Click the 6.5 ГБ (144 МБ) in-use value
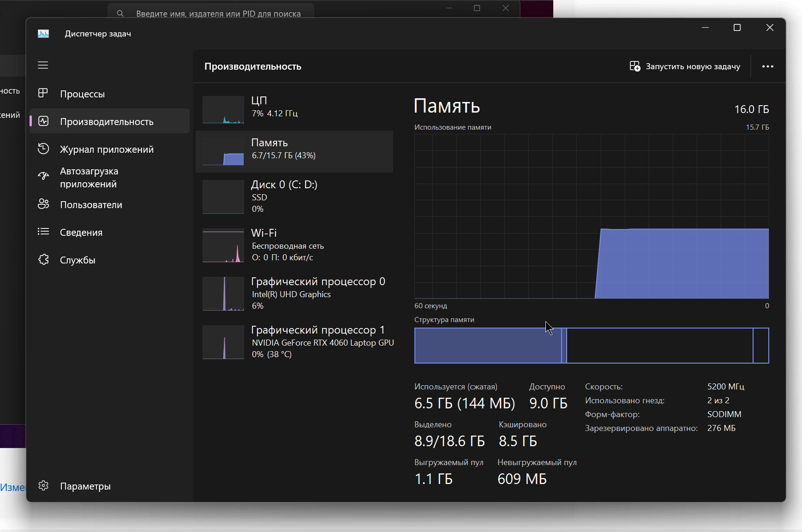This screenshot has width=802, height=532. [x=465, y=403]
